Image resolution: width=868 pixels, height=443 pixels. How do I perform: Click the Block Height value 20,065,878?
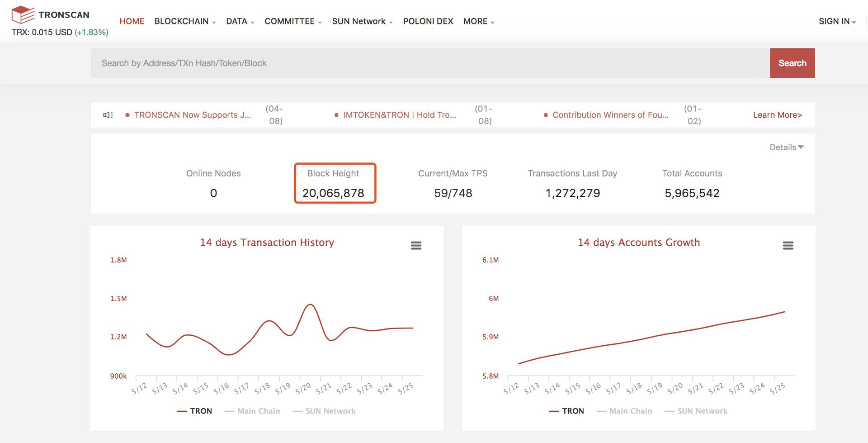pos(333,193)
